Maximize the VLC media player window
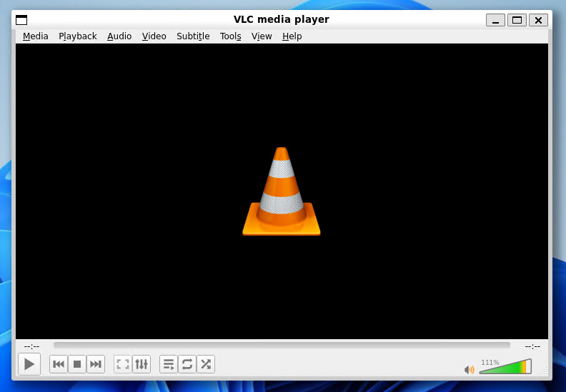 (517, 20)
